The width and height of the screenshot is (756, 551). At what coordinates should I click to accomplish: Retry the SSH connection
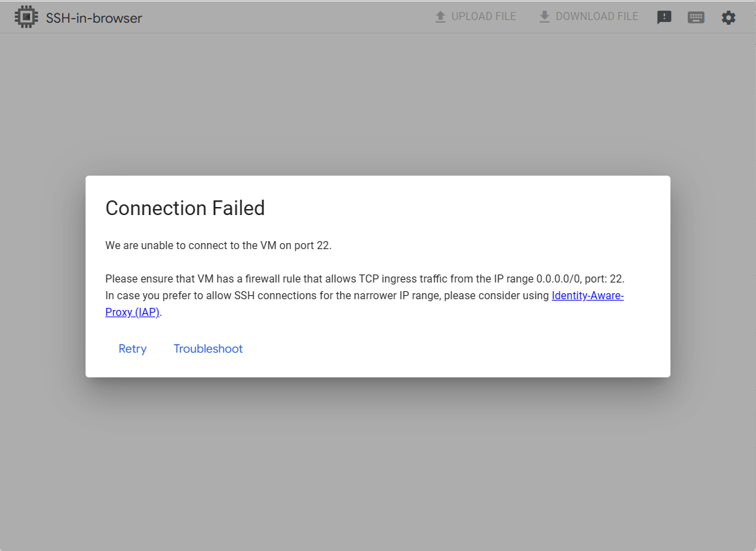click(x=132, y=349)
